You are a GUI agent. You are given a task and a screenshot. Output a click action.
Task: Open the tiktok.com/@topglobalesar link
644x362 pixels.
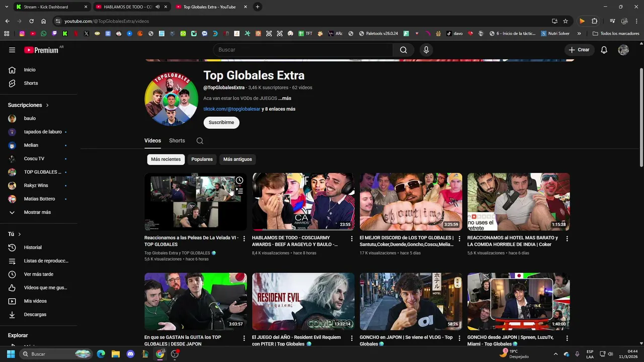(x=232, y=109)
